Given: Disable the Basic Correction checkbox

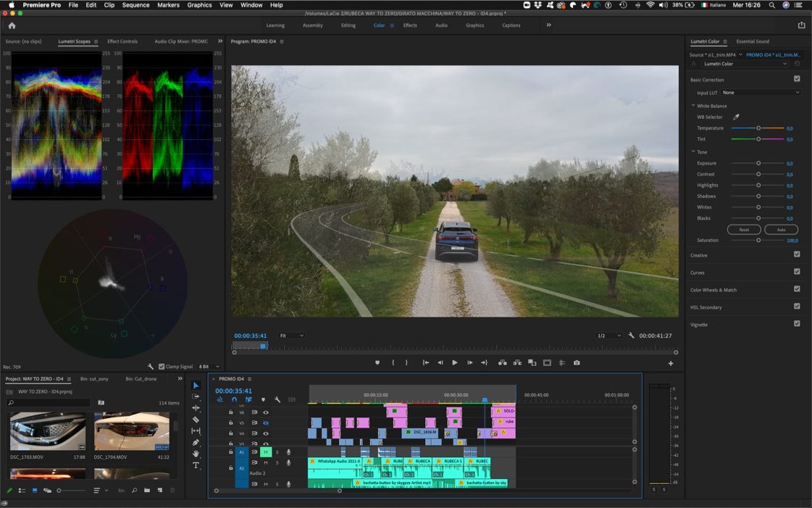Looking at the screenshot, I should 797,79.
